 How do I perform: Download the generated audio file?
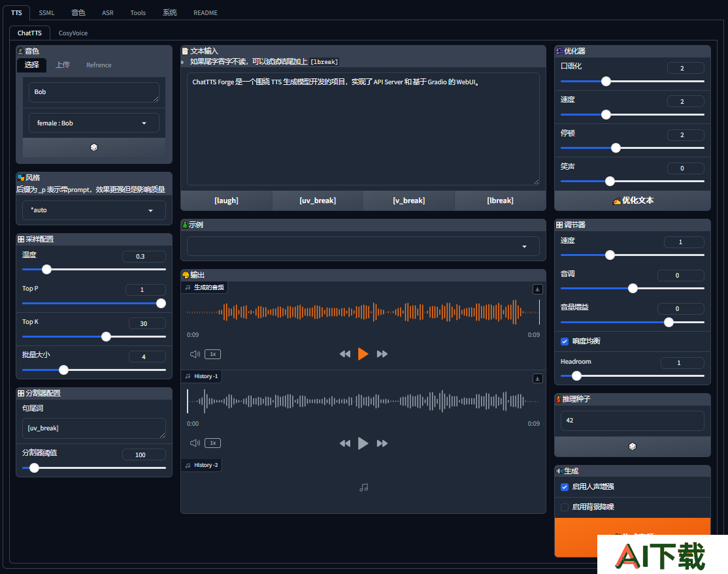(x=537, y=289)
